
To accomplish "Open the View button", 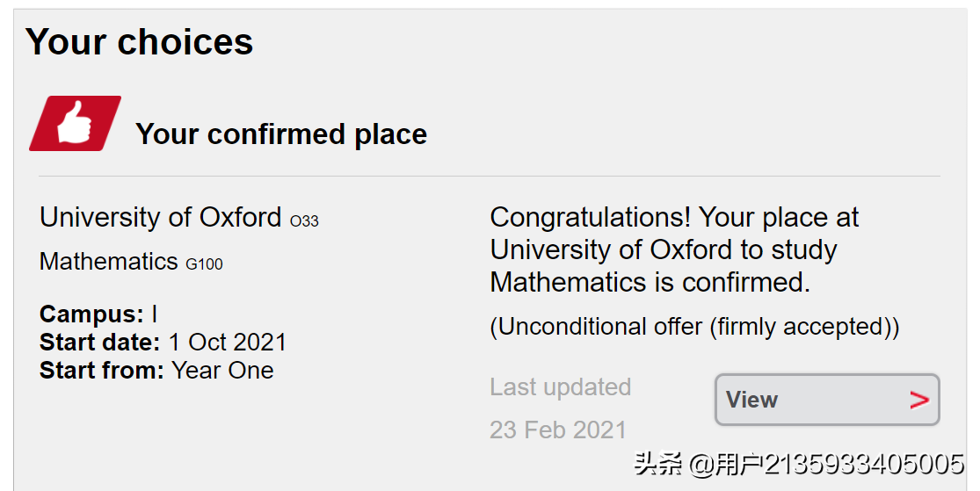I will coord(827,400).
